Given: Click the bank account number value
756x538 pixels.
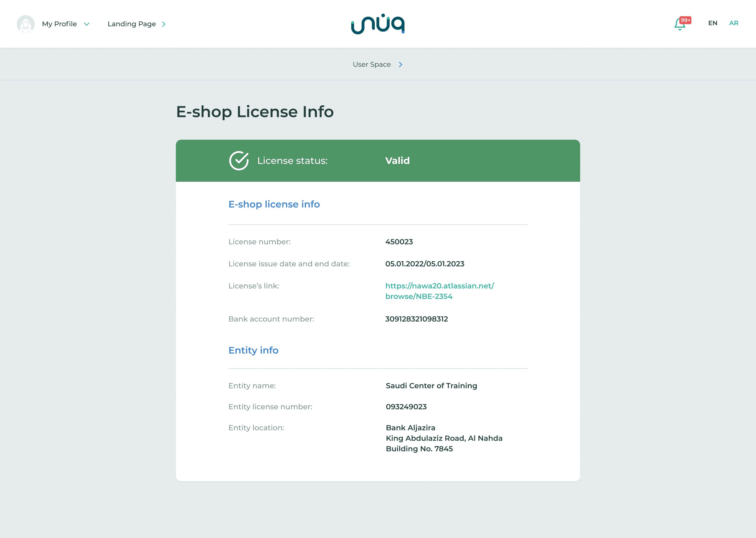Looking at the screenshot, I should [416, 319].
